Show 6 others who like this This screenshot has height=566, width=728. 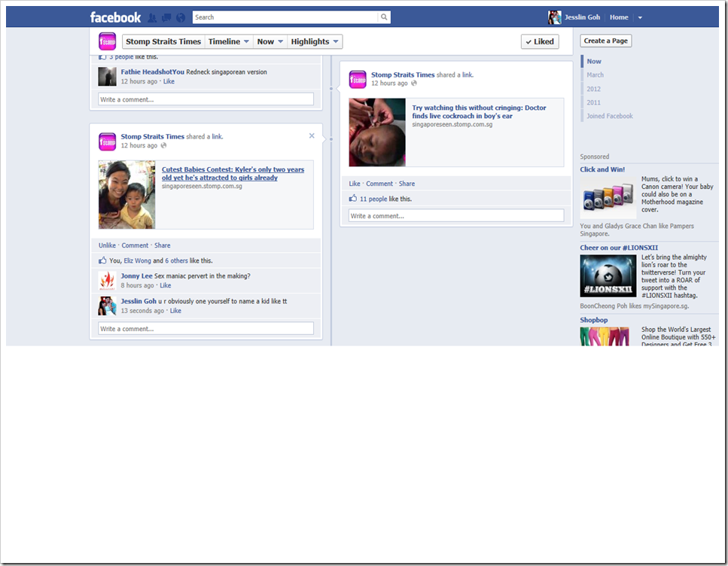coord(176,260)
